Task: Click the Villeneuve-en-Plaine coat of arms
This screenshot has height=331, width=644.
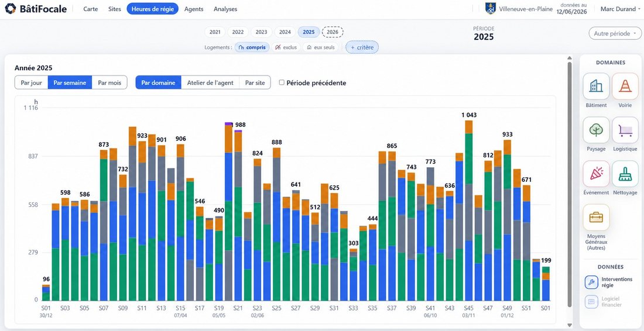Action: tap(491, 9)
